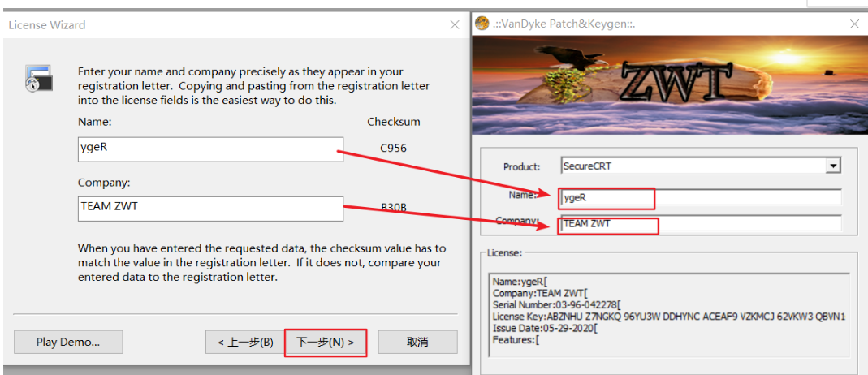Click the Play Demo... button
This screenshot has height=375, width=868.
68,342
